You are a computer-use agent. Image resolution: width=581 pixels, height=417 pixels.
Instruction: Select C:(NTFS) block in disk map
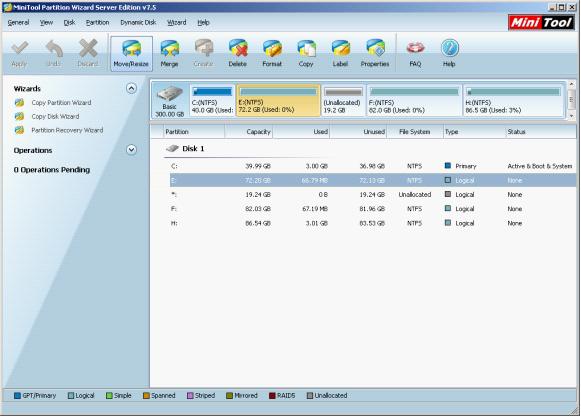213,100
